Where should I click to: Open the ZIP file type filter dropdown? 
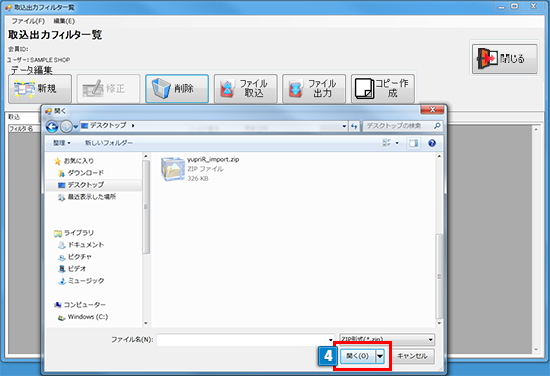(x=387, y=340)
